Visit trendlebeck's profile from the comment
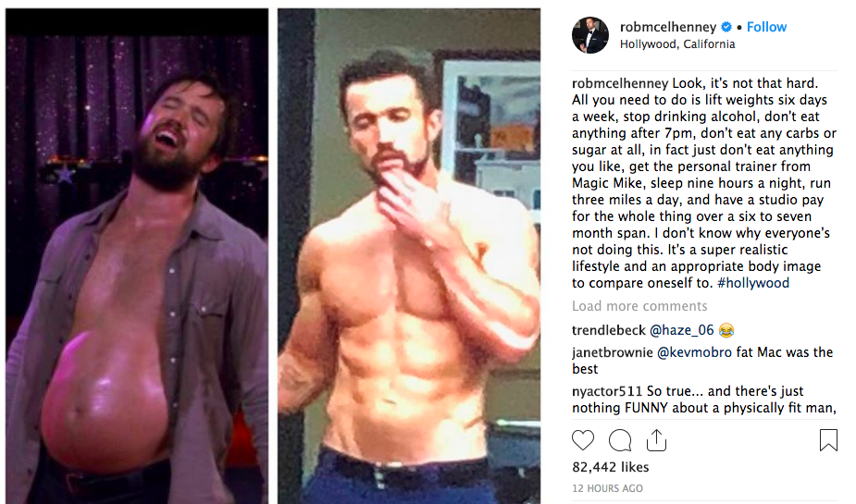Viewport: 856px width, 504px height. coord(609,330)
